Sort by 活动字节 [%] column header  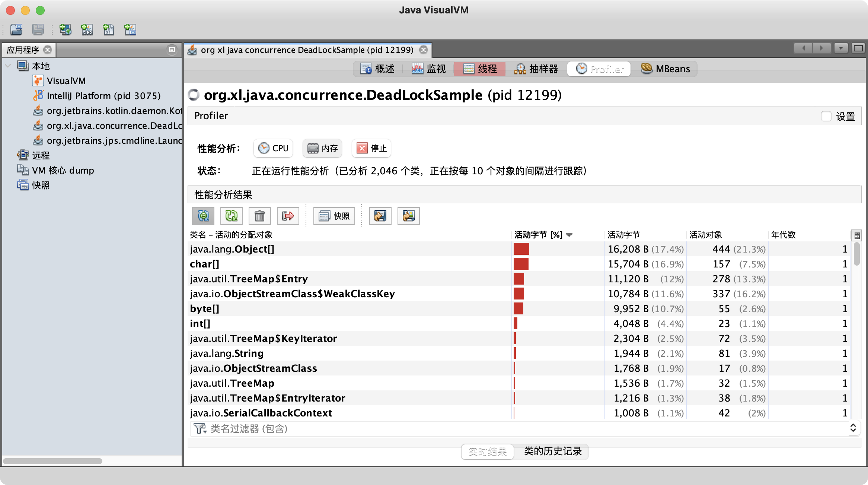click(558, 235)
